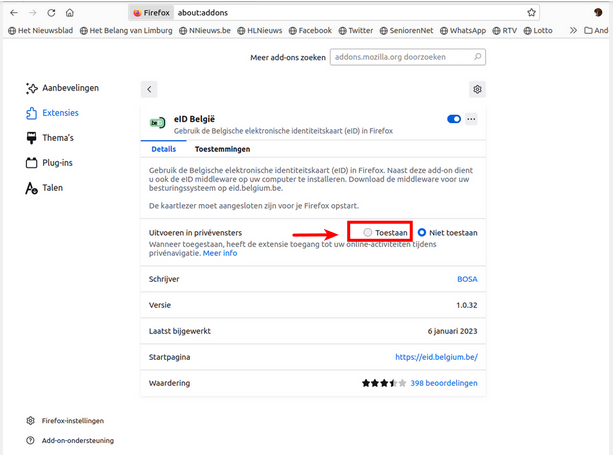Open the profile avatar icon in the toolbar
Image resolution: width=613 pixels, height=455 pixels.
(598, 13)
